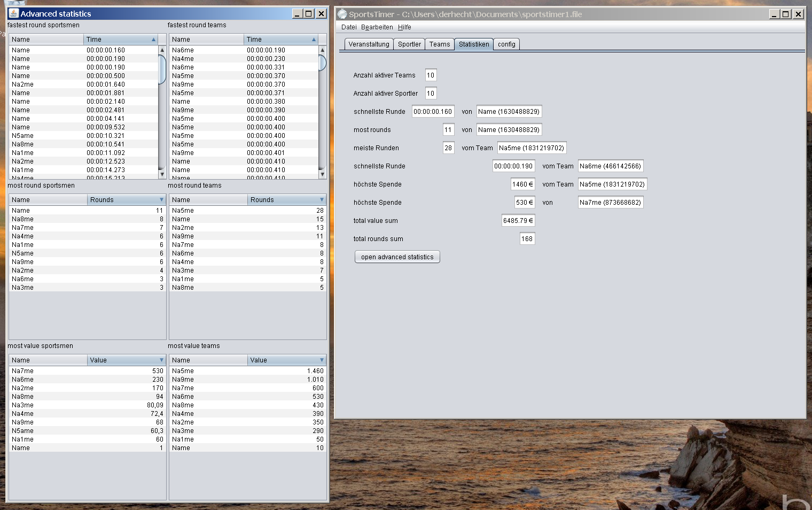Viewport: 812px width, 510px height.
Task: Sort most value teams by Value header
Action: click(x=286, y=360)
